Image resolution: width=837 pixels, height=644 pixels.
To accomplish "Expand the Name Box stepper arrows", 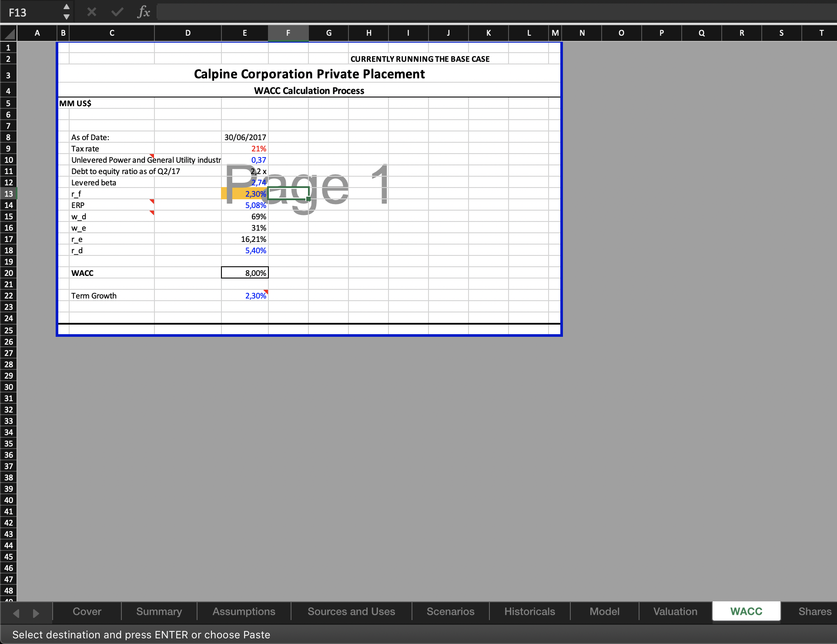I will (x=66, y=12).
